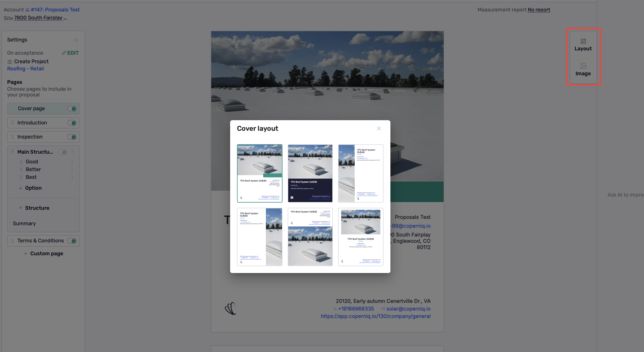Open the three-dot menu for Good
The width and height of the screenshot is (644, 352).
(x=72, y=162)
